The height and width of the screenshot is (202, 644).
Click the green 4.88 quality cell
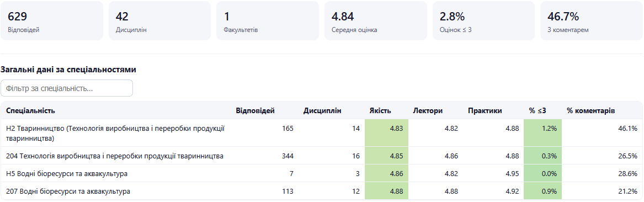(x=386, y=191)
